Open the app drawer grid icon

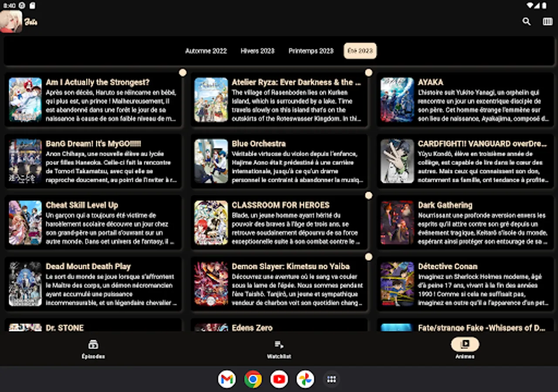331,379
